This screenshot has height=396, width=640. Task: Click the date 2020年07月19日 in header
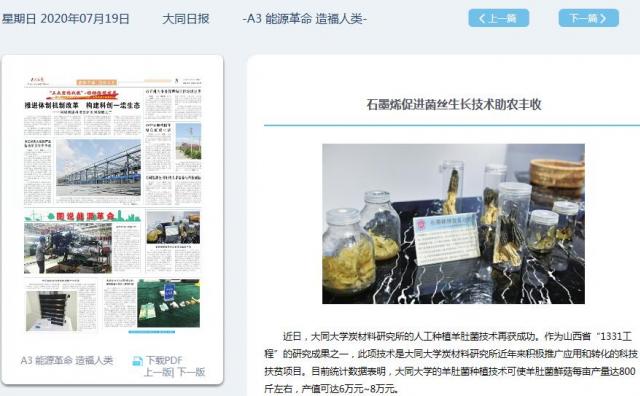point(85,19)
